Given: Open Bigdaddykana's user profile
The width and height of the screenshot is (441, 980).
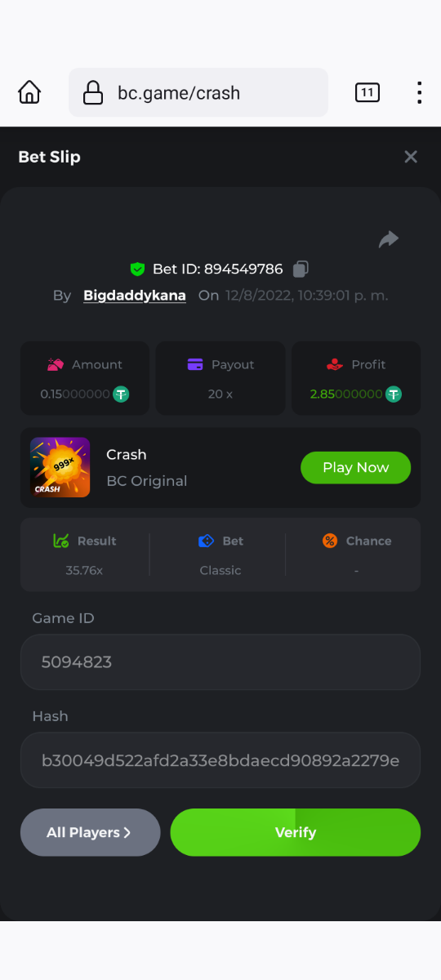Looking at the screenshot, I should (x=135, y=295).
